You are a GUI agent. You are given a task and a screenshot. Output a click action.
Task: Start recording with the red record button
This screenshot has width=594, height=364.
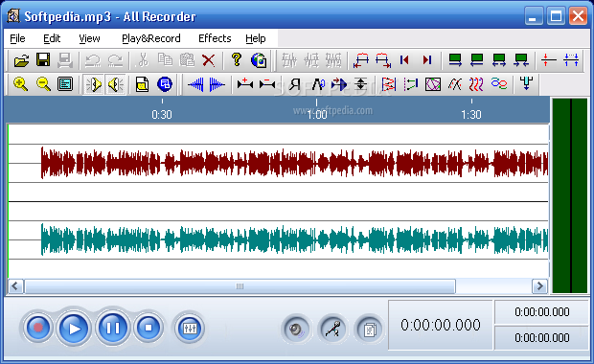click(38, 328)
